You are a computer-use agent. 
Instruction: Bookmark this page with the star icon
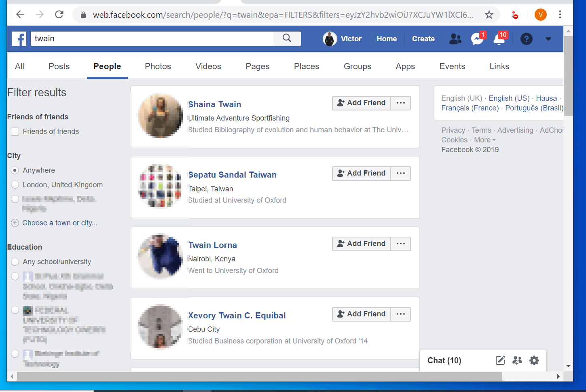489,15
